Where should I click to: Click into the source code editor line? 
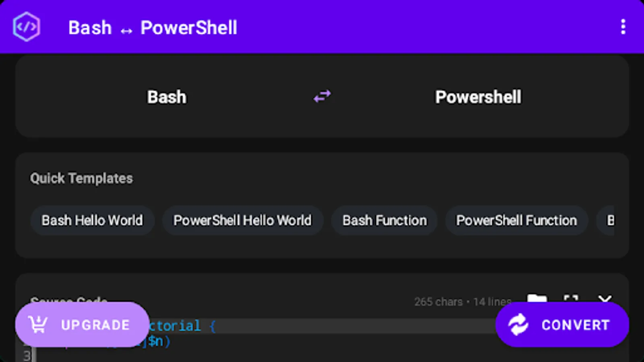(x=322, y=326)
